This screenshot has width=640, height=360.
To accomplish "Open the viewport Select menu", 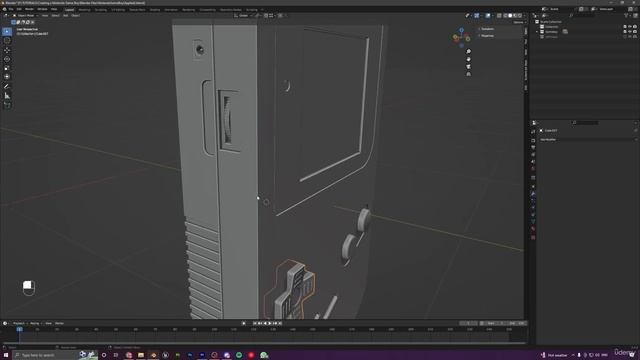I will 56,16.
